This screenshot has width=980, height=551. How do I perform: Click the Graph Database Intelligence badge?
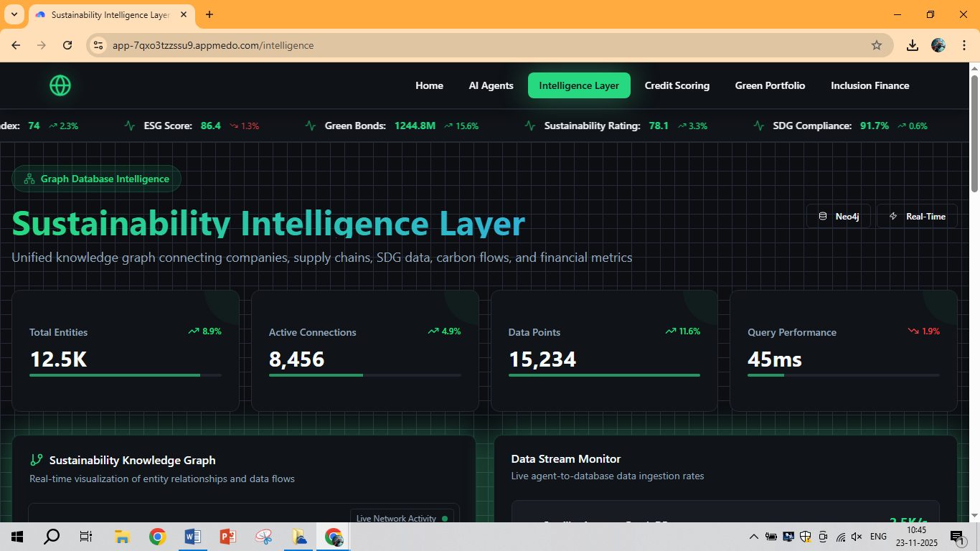(x=97, y=179)
